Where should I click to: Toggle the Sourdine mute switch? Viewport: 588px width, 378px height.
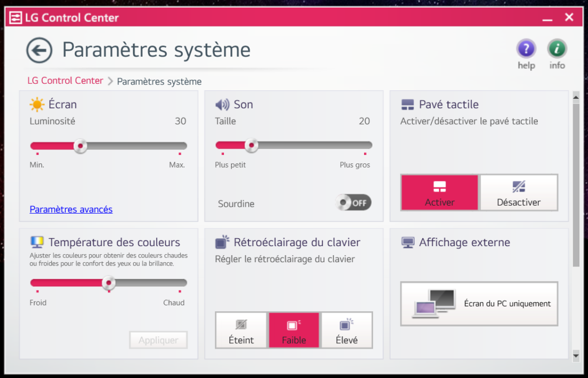point(353,203)
